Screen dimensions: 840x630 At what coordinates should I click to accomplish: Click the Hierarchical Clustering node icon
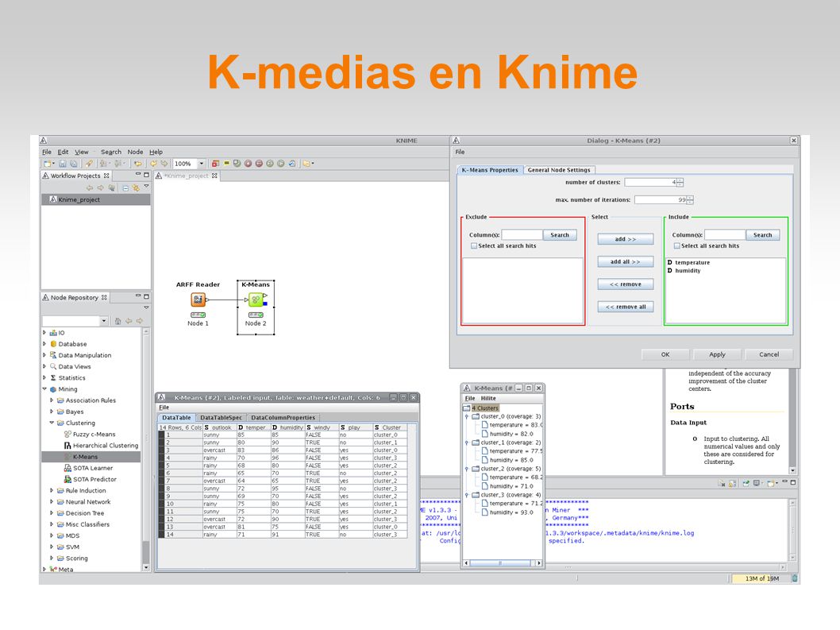(67, 446)
